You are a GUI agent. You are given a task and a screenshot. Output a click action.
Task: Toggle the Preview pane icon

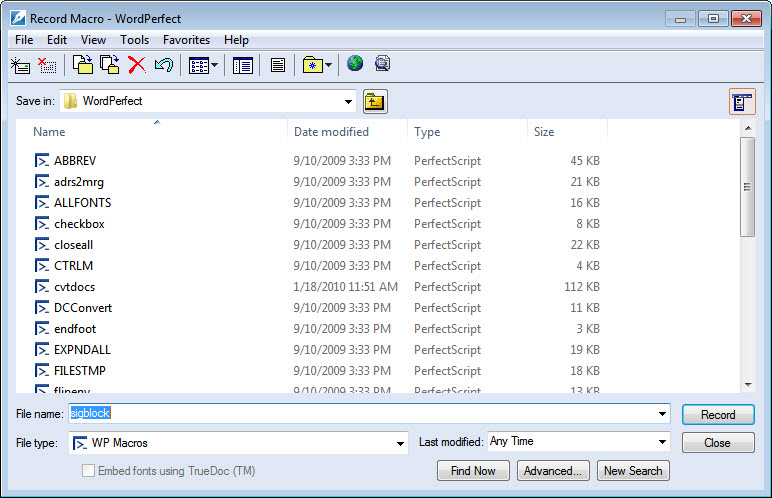(x=278, y=65)
